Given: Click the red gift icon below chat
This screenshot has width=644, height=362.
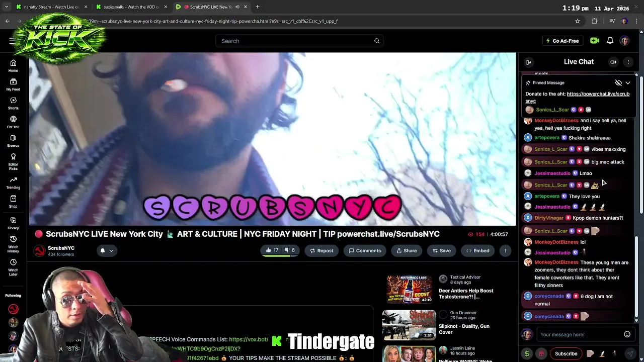Looking at the screenshot, I should [541, 353].
